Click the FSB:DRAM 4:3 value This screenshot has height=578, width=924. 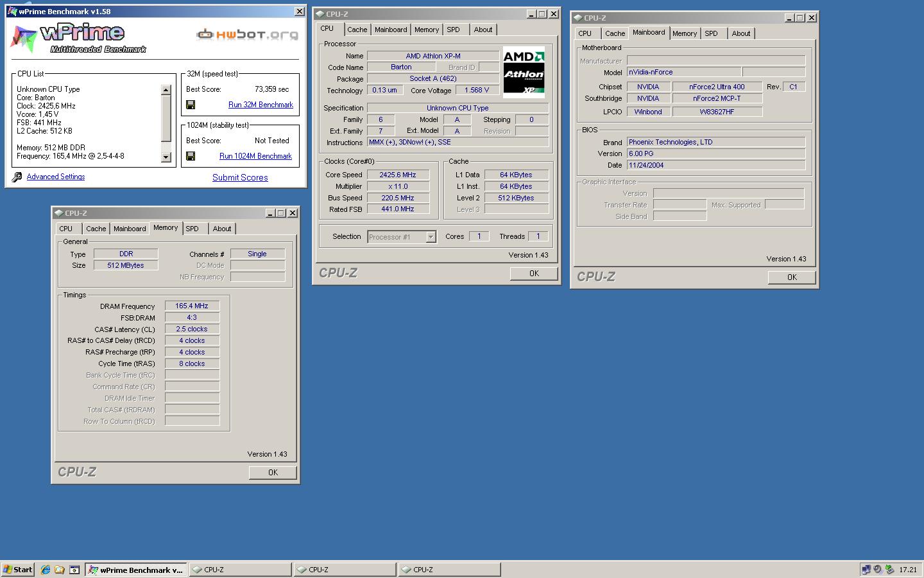coord(192,317)
